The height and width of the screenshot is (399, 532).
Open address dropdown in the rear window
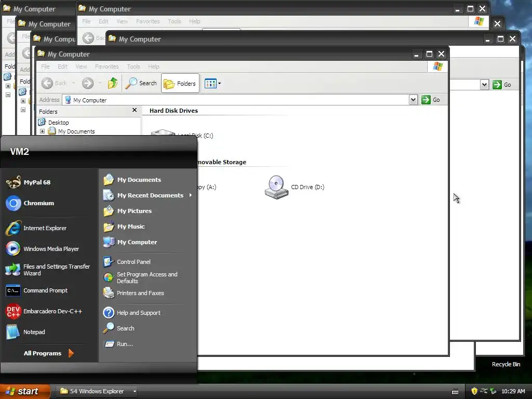coord(485,85)
